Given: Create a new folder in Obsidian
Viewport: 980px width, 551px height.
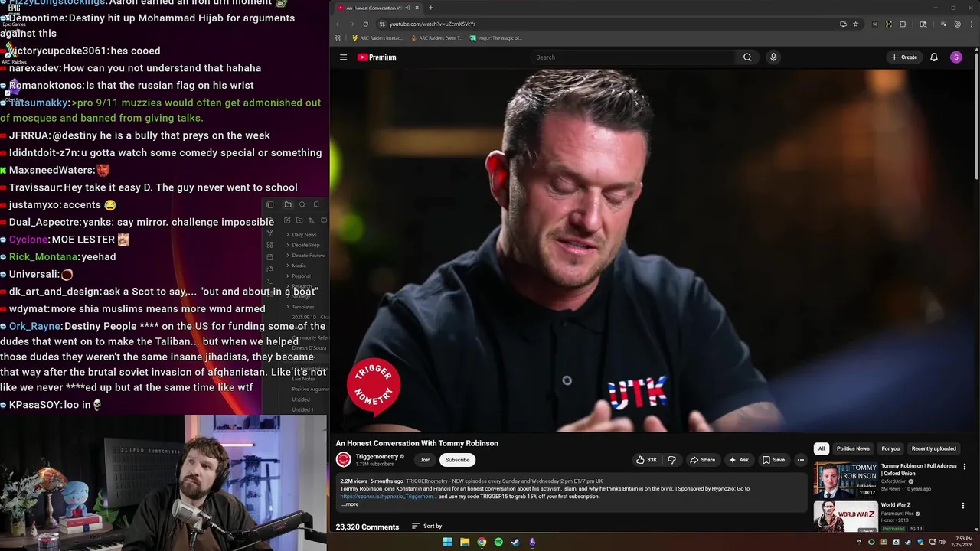Looking at the screenshot, I should click(299, 220).
